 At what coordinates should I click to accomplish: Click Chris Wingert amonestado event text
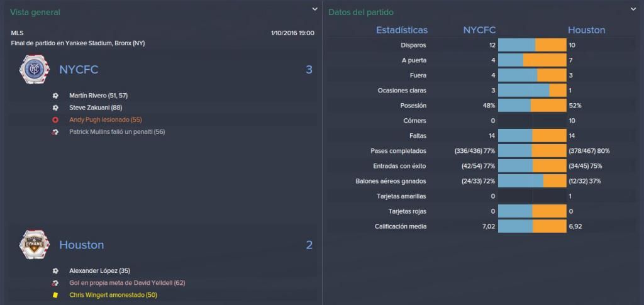113,295
